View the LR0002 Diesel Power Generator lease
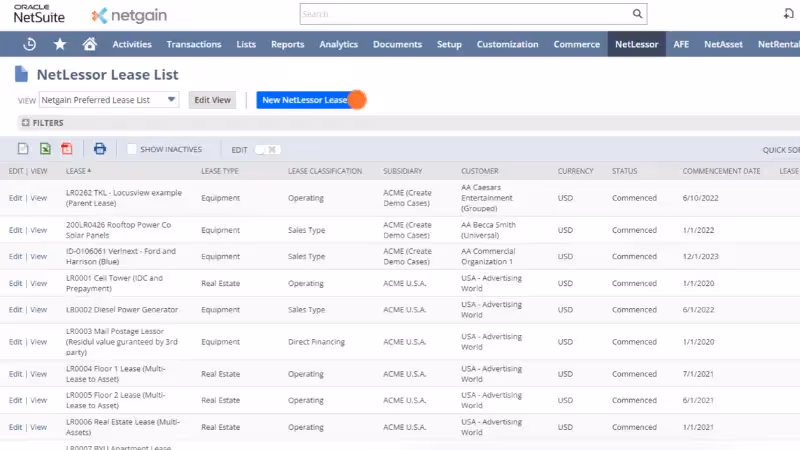 38,310
